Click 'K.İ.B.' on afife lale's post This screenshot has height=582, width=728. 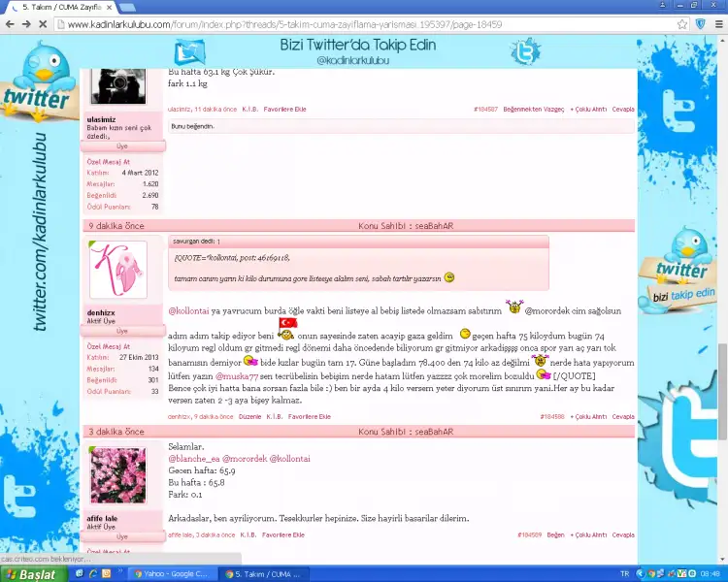coord(248,535)
